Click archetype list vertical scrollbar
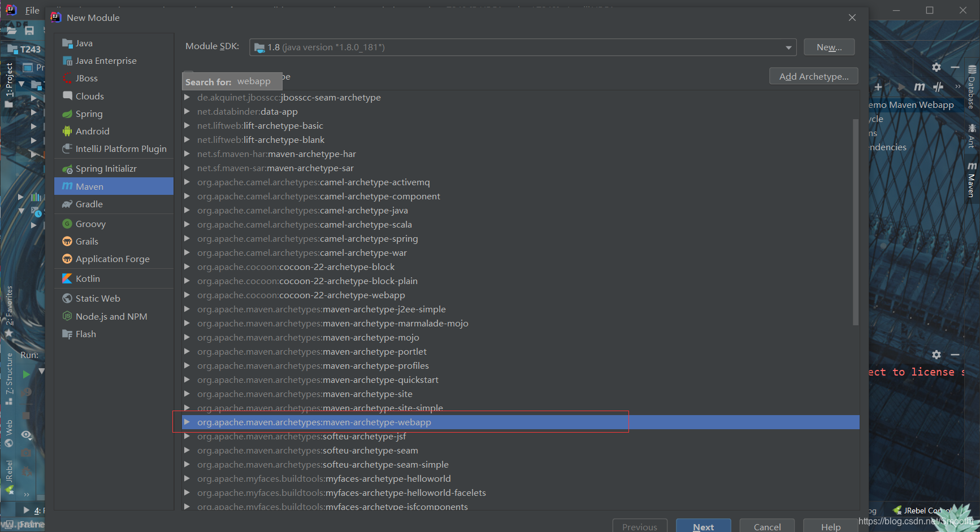The image size is (980, 532). pyautogui.click(x=856, y=222)
